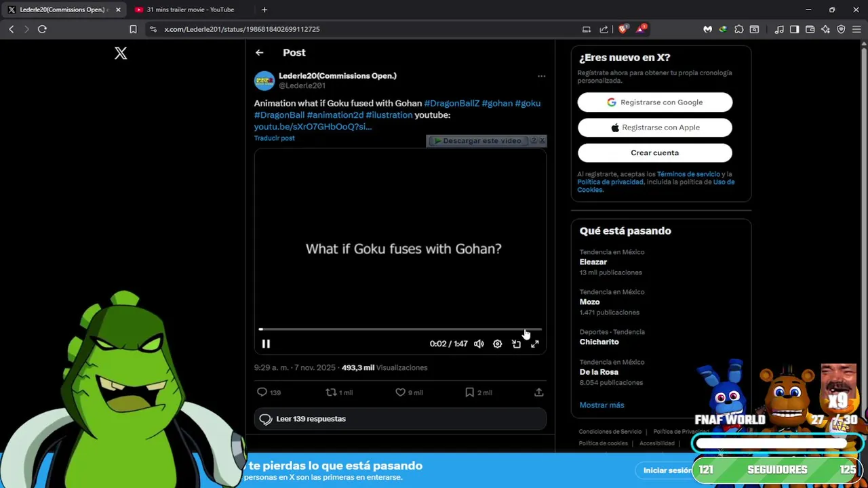Open Condiciones de Servicio footer link
Image resolution: width=868 pixels, height=488 pixels.
point(610,432)
